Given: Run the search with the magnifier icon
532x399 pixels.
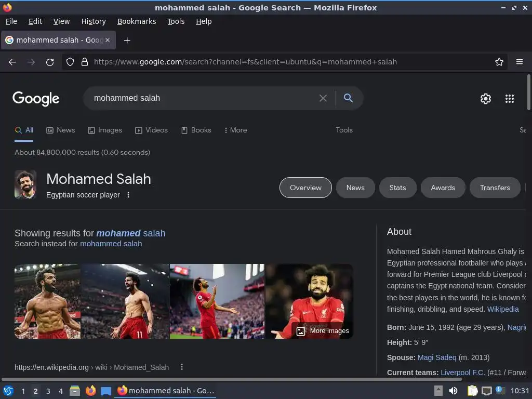Looking at the screenshot, I should [348, 98].
